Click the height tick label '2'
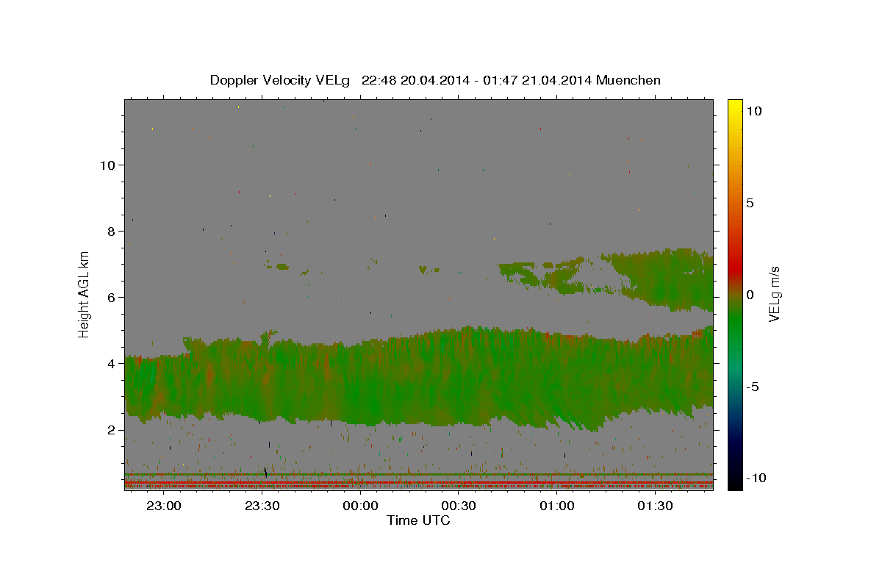This screenshot has width=882, height=588. 112,429
